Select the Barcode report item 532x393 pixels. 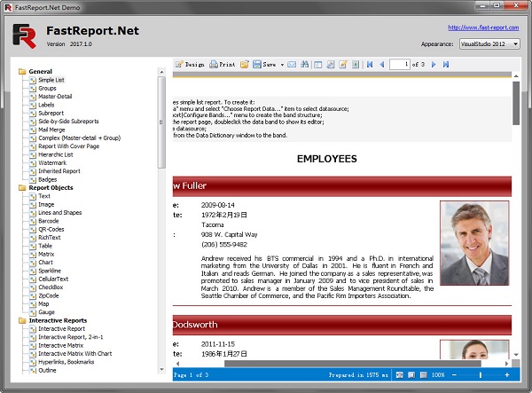(50, 221)
